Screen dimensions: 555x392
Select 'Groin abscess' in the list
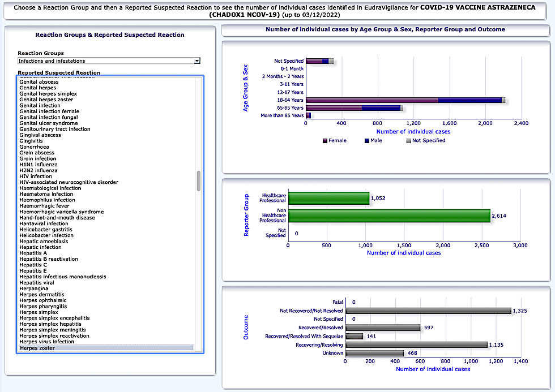37,153
